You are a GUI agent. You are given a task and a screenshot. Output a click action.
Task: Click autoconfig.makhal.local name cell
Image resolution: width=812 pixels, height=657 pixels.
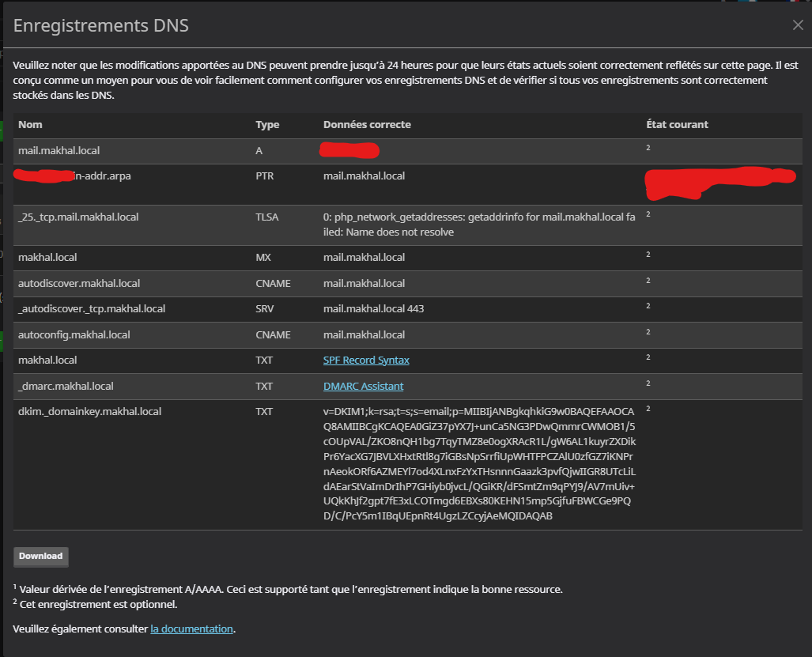click(x=74, y=334)
